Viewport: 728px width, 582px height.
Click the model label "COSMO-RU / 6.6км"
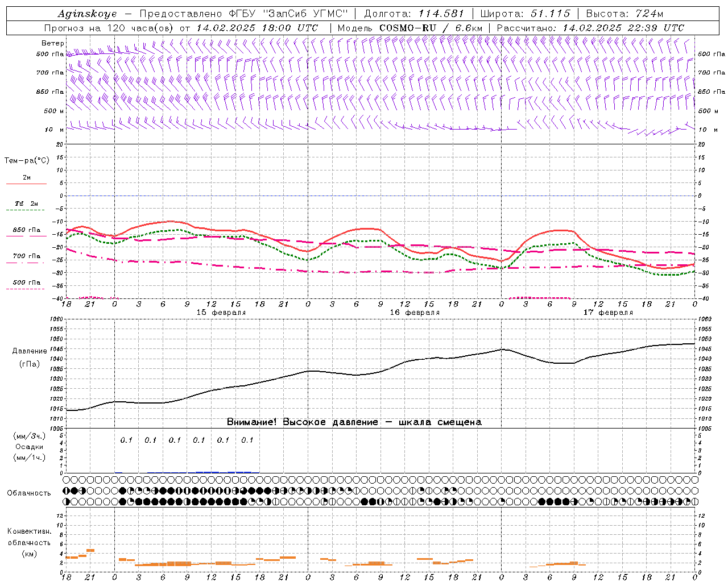click(431, 28)
